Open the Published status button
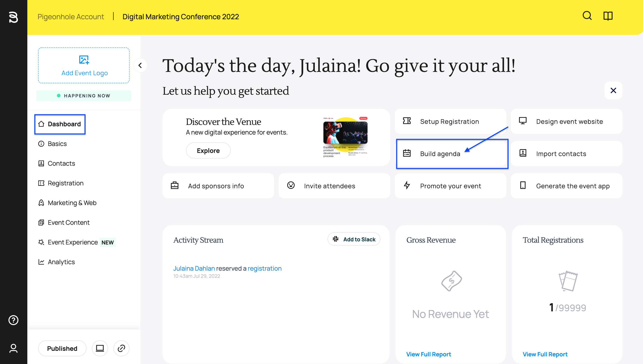Image resolution: width=643 pixels, height=364 pixels. (62, 348)
